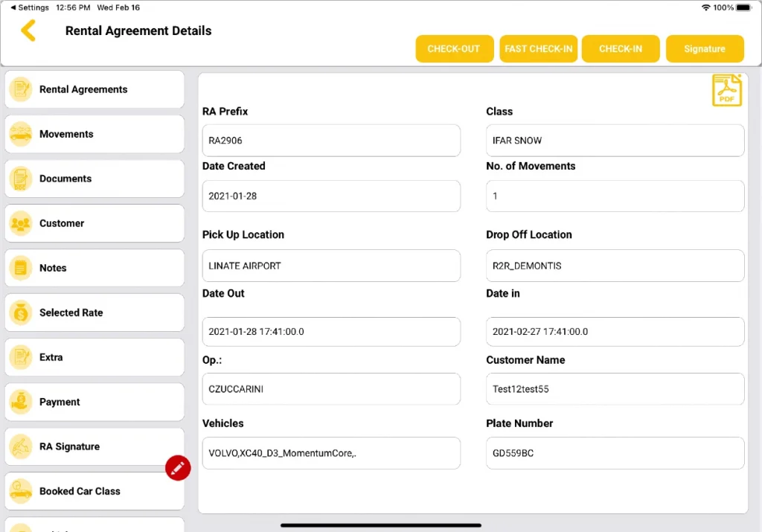Select the Extra section icon

[x=20, y=357]
